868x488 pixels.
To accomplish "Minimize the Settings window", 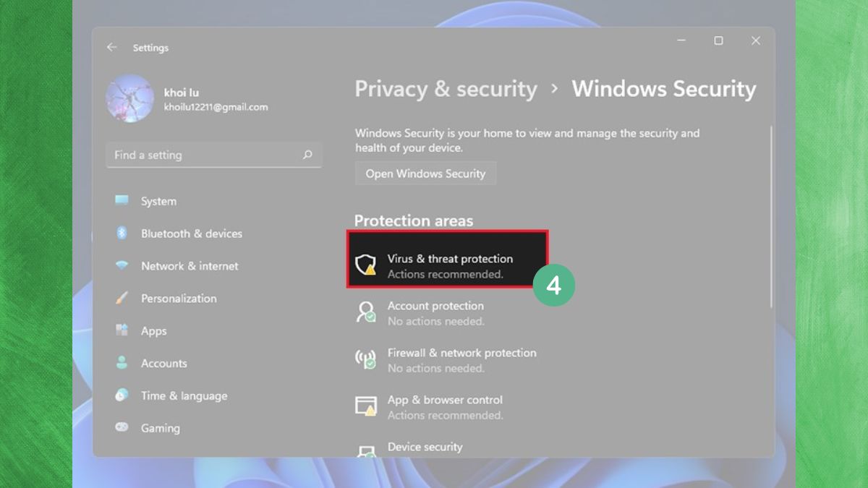I will [681, 41].
